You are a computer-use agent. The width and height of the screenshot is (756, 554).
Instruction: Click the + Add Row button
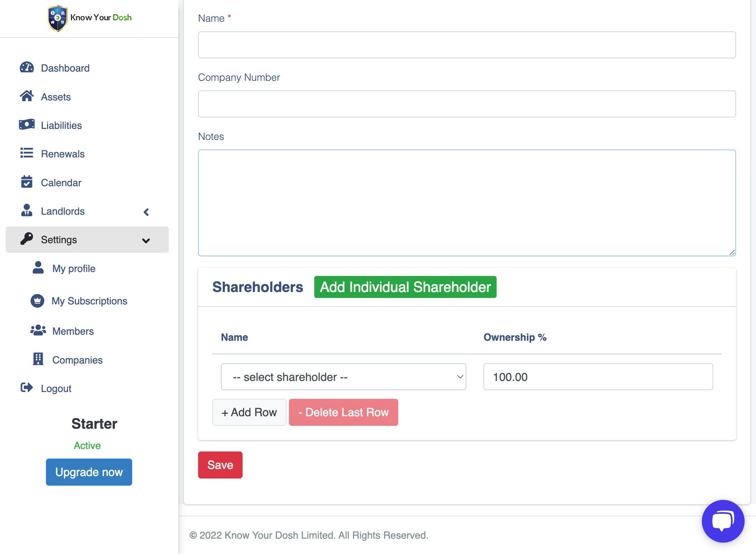pos(249,412)
